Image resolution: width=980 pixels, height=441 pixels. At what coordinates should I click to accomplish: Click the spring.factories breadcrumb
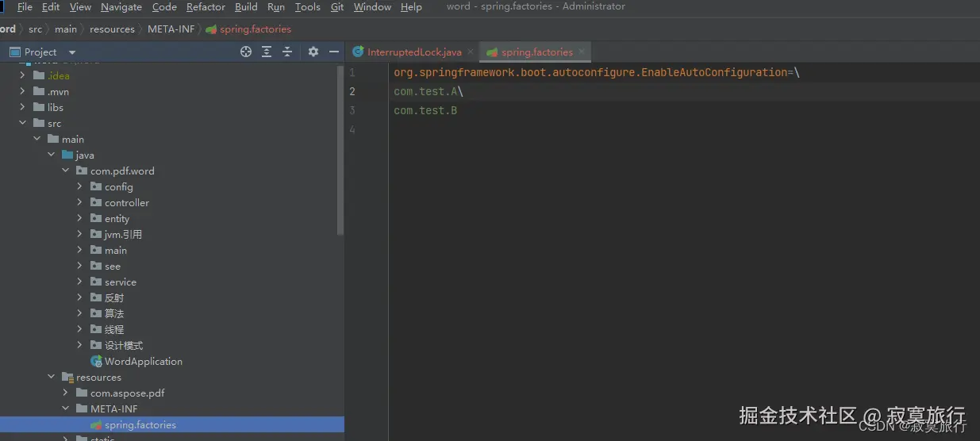[248, 29]
